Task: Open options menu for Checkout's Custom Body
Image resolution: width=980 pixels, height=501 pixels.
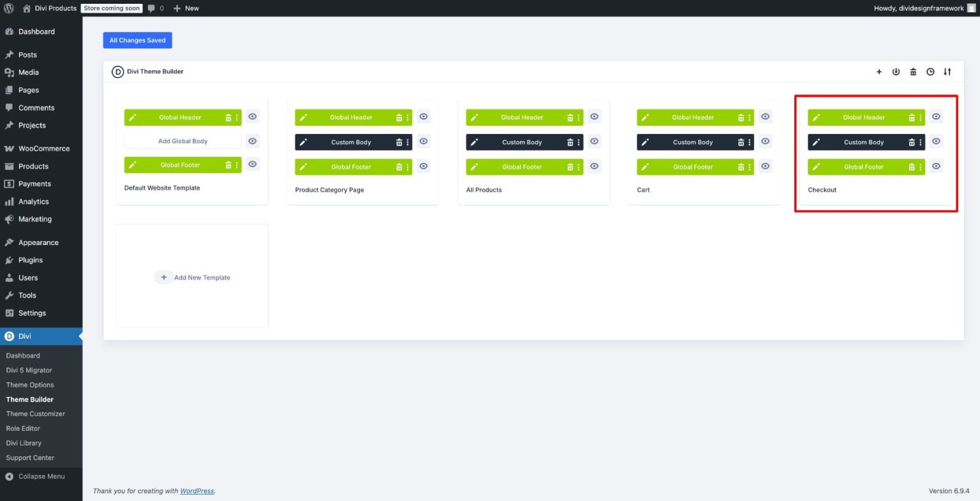Action: point(920,142)
